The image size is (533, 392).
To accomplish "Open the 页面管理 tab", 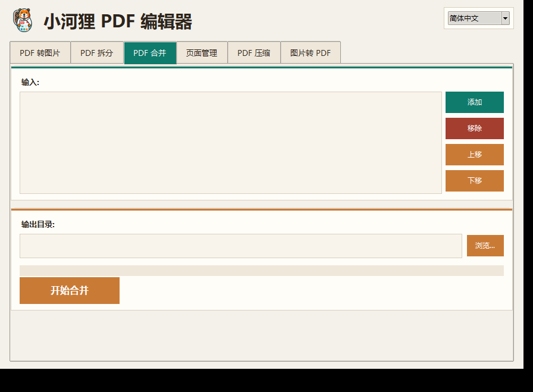I will [202, 53].
